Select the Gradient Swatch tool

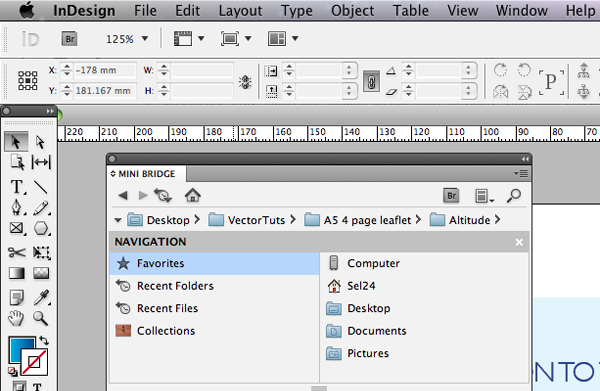[x=16, y=273]
